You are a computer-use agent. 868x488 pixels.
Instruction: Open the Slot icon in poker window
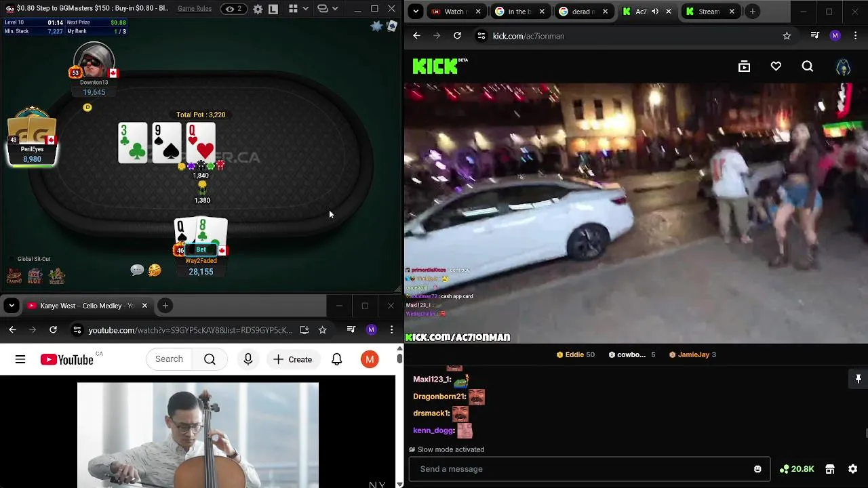click(35, 276)
